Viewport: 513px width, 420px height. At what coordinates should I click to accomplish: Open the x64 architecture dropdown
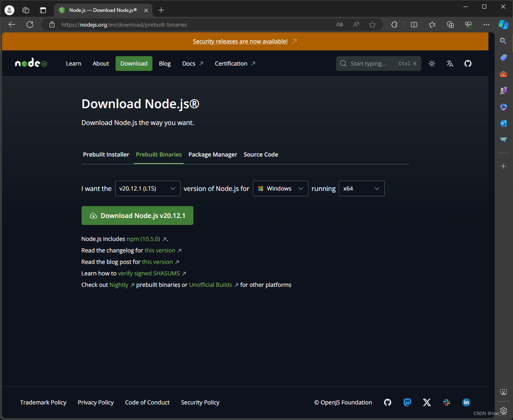coord(361,188)
